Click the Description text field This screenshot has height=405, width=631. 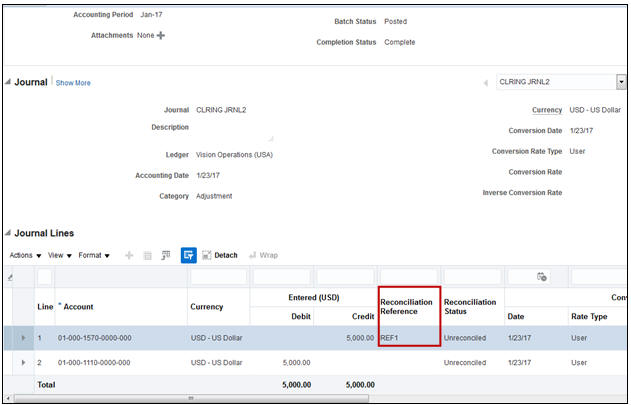point(232,131)
